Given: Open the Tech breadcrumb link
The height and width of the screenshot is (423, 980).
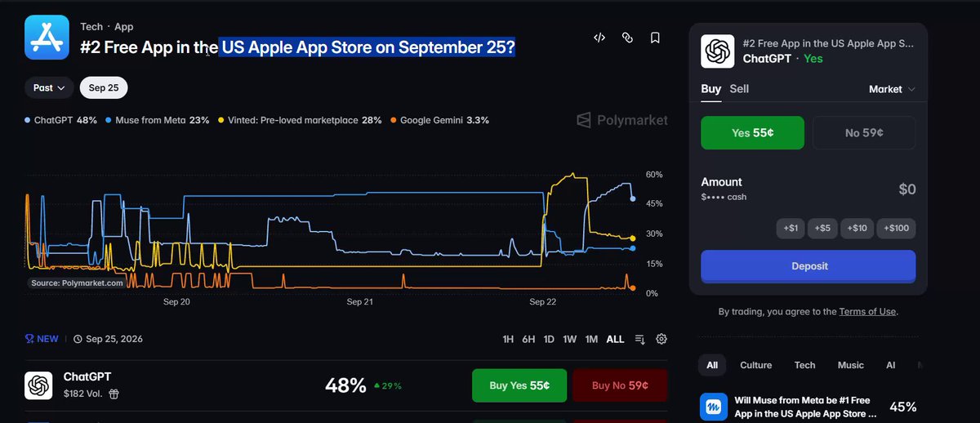Looking at the screenshot, I should click(91, 27).
